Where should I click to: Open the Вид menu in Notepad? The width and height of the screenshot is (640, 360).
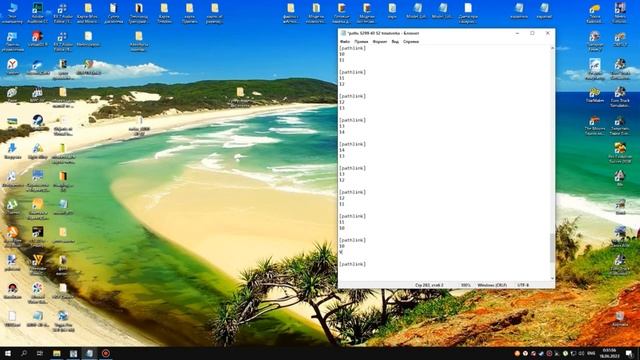click(x=395, y=42)
